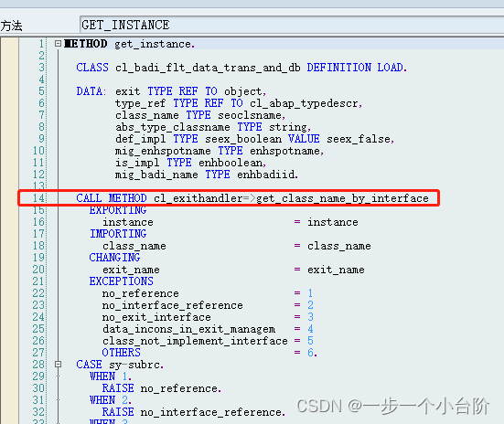This screenshot has height=424, width=504.
Task: Click 'no_exit_interface' exception on line 24
Action: click(156, 317)
